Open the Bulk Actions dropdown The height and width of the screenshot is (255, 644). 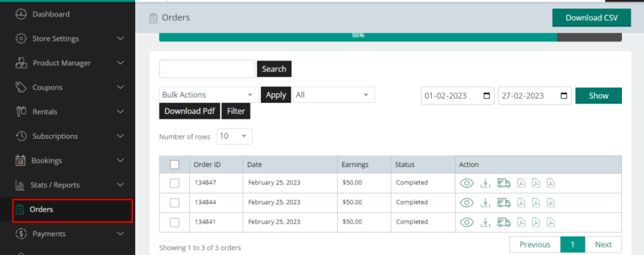209,95
